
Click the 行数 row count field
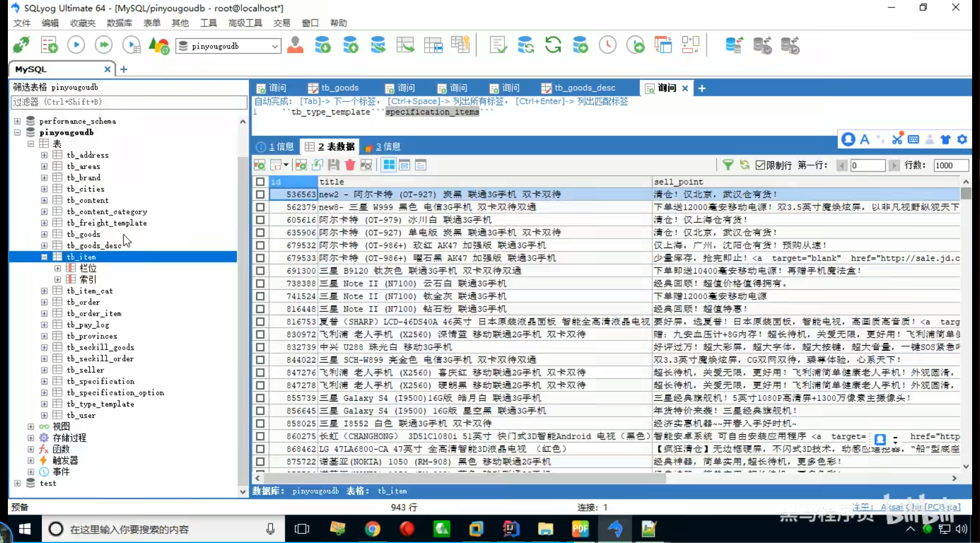pyautogui.click(x=951, y=165)
